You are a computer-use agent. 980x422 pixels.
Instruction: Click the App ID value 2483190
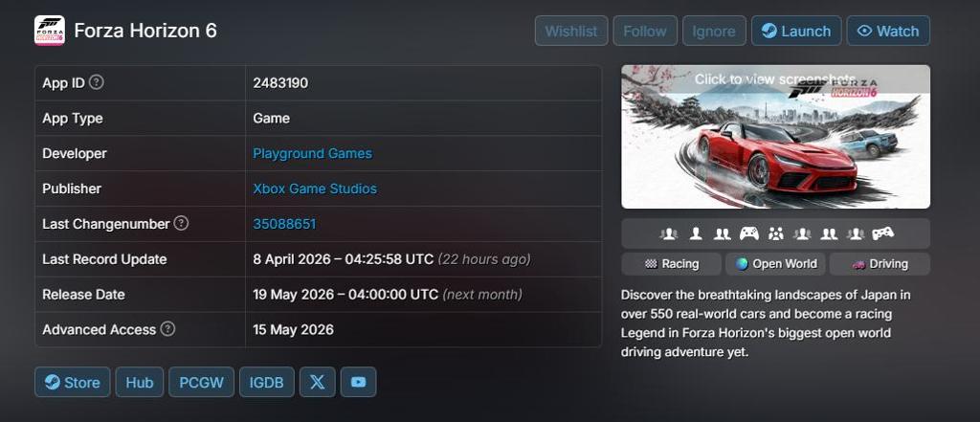[280, 83]
